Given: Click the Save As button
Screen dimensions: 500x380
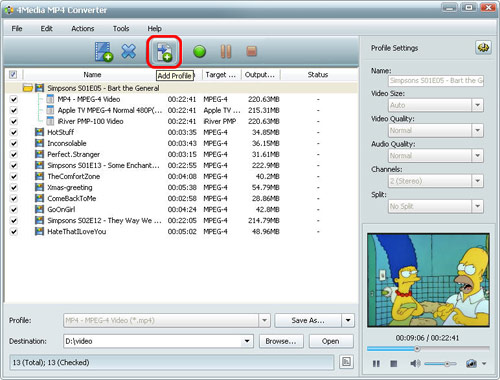Looking at the screenshot, I should (308, 320).
